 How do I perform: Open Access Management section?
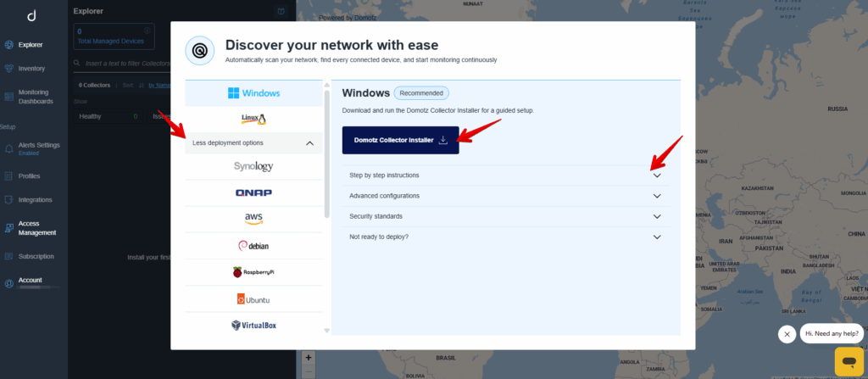click(x=36, y=228)
